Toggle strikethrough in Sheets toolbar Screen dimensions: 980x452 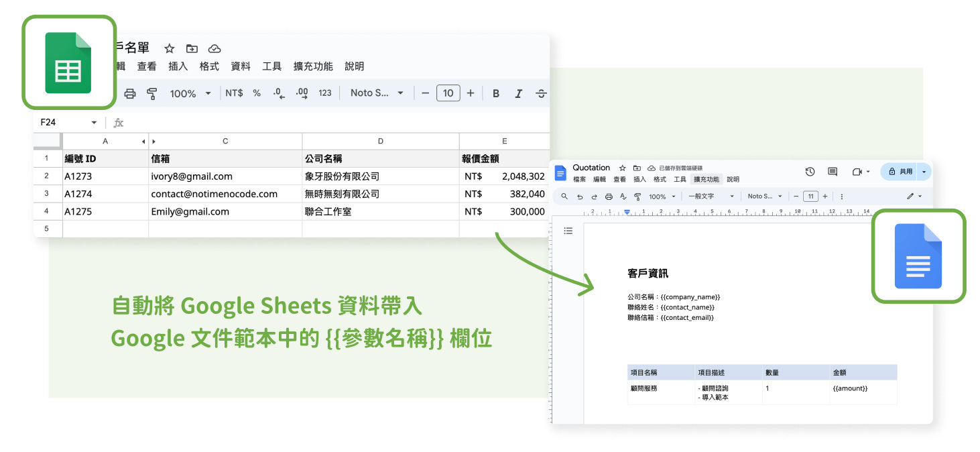click(x=541, y=93)
